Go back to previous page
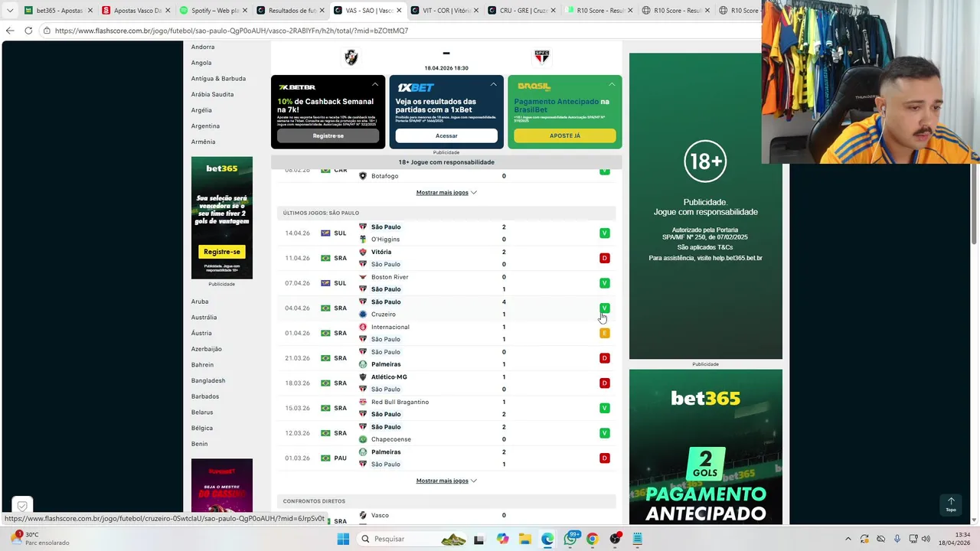Viewport: 980px width, 551px height. (x=10, y=31)
